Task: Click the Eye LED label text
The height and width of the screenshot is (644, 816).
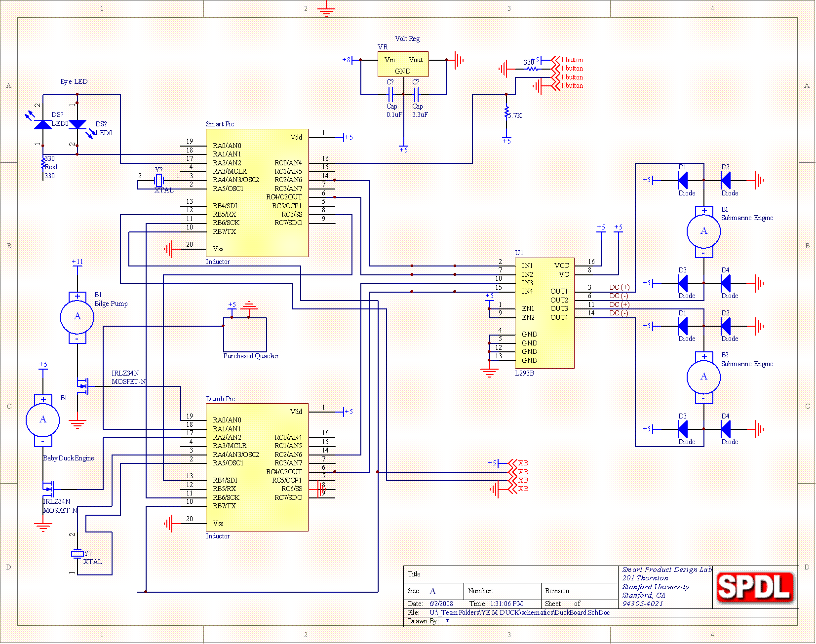Action: coord(74,81)
